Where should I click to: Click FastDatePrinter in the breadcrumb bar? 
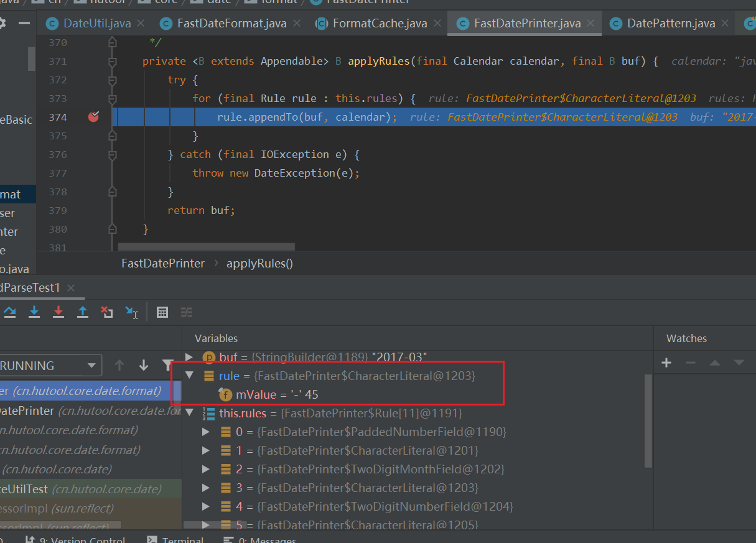pos(163,263)
